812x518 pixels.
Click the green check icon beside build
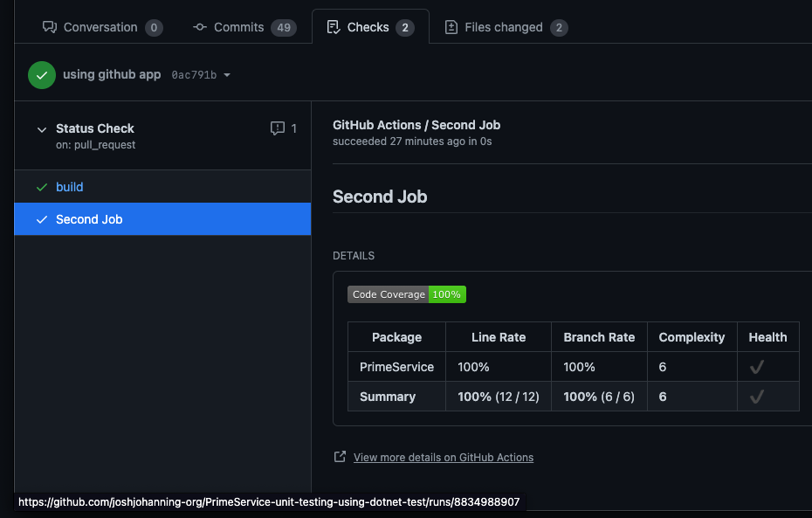[x=41, y=187]
